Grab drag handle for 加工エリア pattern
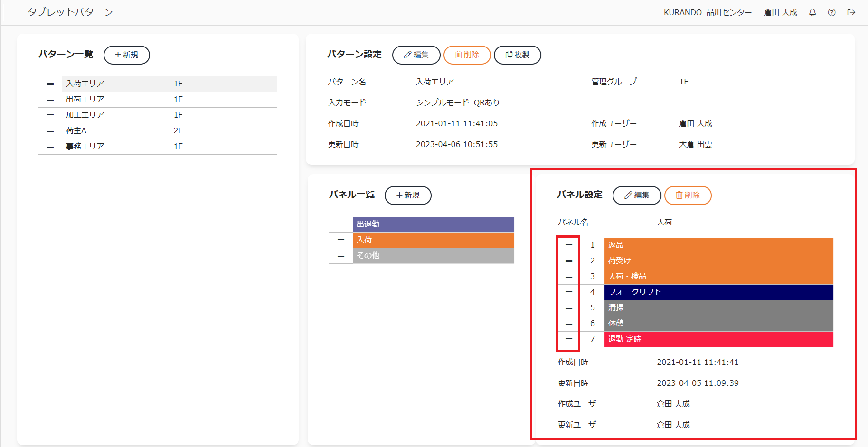The image size is (868, 447). tap(50, 115)
